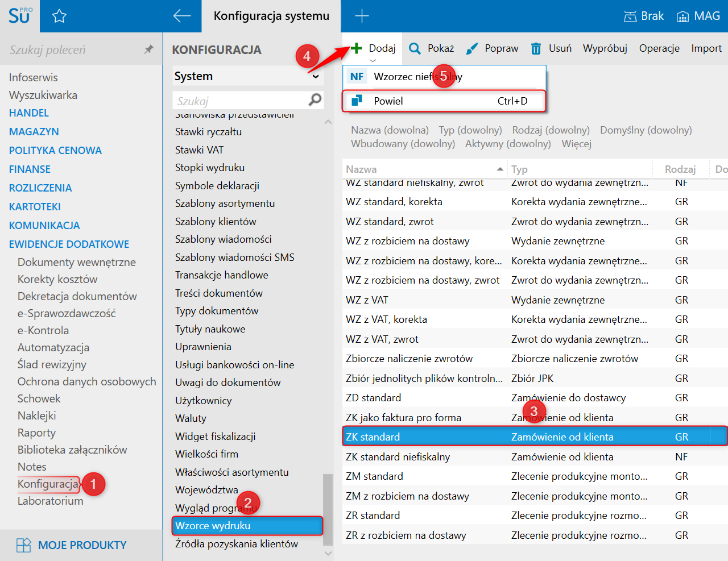
Task: Select Typy dokumentów in configuration list
Action: coord(217,311)
